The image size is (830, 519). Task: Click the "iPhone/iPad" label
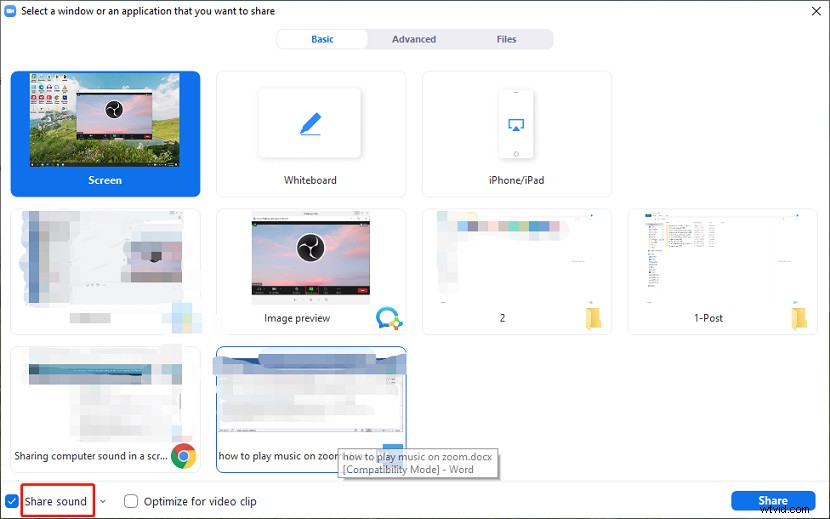coord(516,180)
